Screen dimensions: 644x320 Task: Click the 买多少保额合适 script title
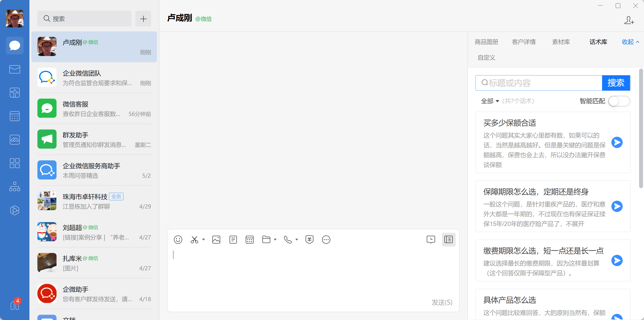click(x=510, y=123)
